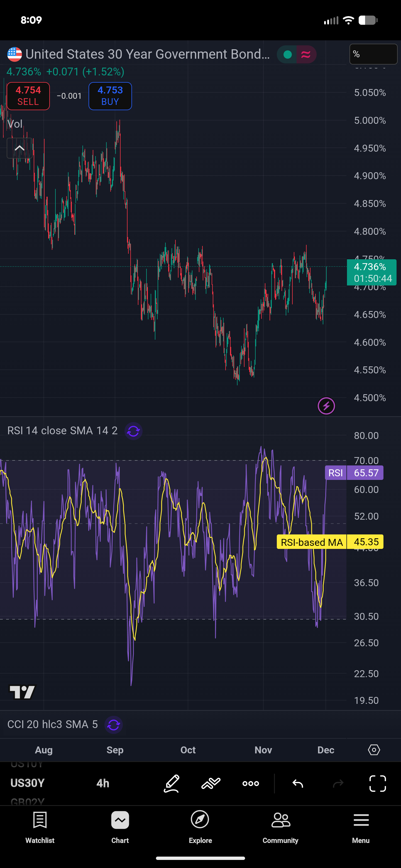The height and width of the screenshot is (868, 401).
Task: Open the US30Y symbol search
Action: pyautogui.click(x=27, y=783)
